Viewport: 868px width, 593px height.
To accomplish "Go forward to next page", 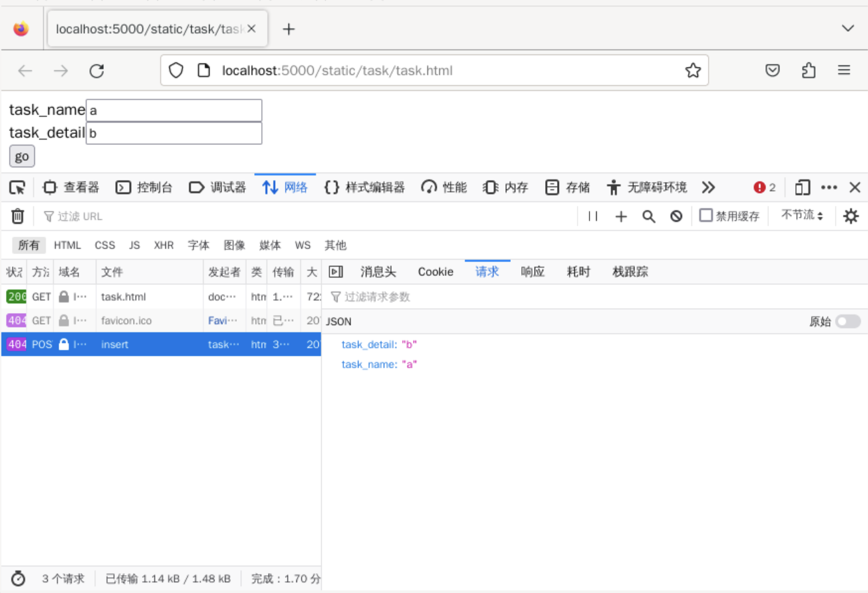I will pos(61,71).
